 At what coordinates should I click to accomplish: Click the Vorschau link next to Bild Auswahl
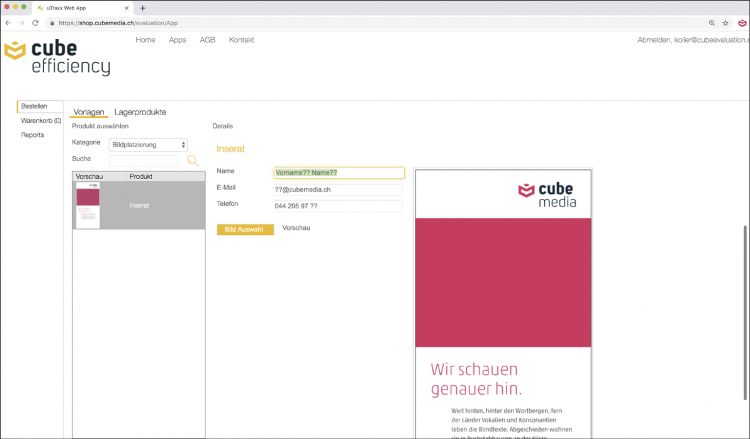tap(297, 228)
